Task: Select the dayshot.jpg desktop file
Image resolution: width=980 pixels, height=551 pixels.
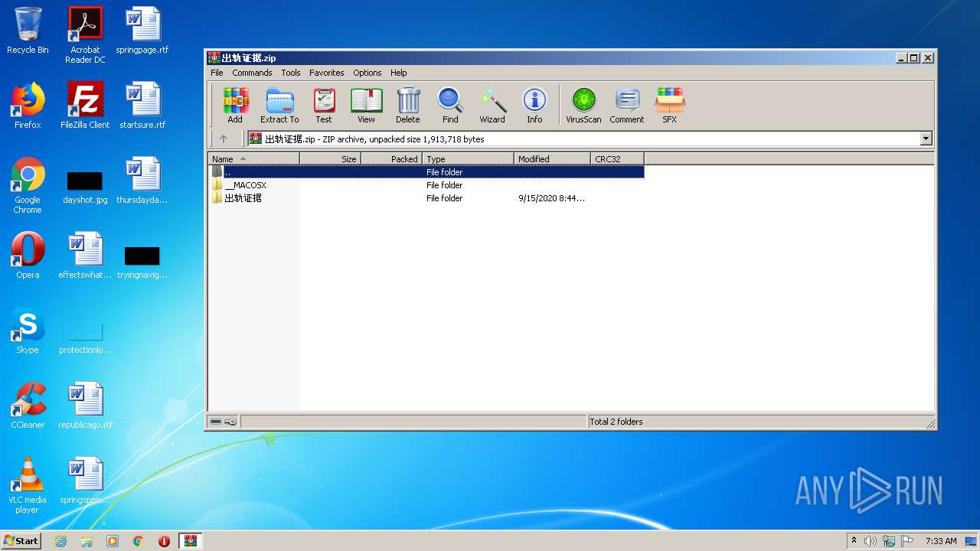Action: (85, 187)
